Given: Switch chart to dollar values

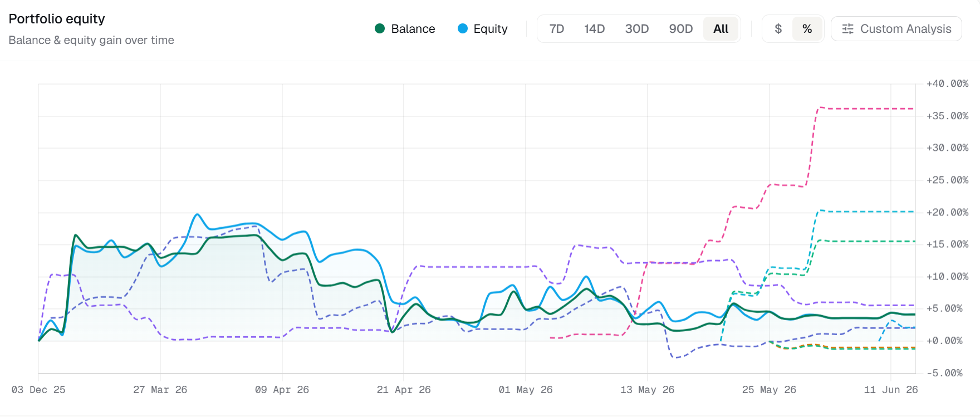Looking at the screenshot, I should pos(778,29).
